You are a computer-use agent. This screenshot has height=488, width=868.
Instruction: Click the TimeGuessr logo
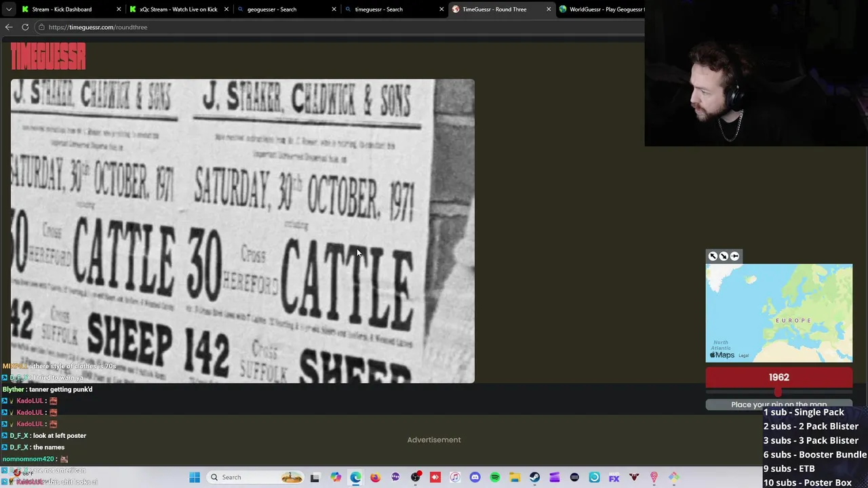(x=48, y=57)
